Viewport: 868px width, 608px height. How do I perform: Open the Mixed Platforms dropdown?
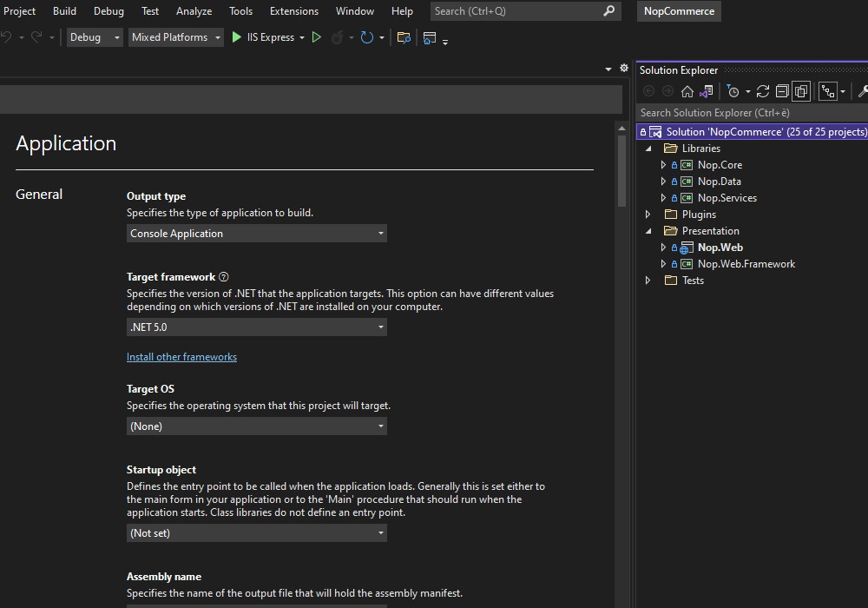[176, 37]
